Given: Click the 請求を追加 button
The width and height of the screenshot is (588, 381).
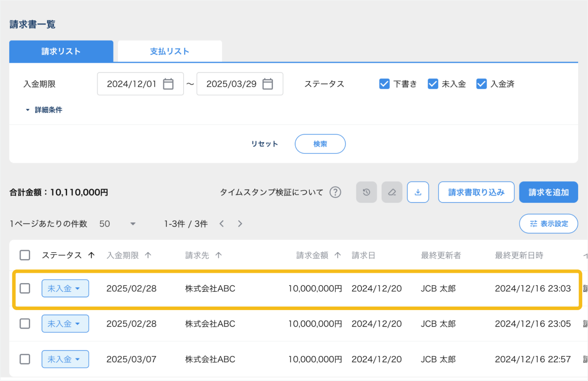Looking at the screenshot, I should (x=548, y=192).
